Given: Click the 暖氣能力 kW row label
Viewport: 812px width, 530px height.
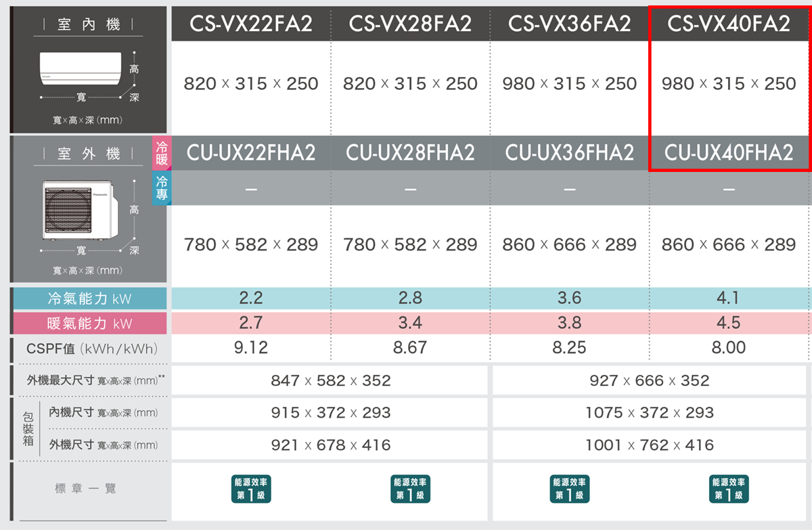Looking at the screenshot, I should pos(89,324).
